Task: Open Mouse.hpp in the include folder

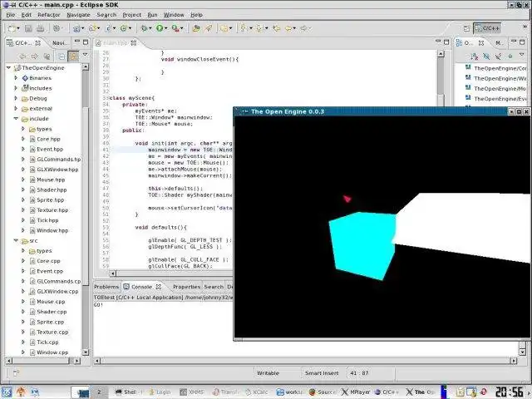Action: (x=50, y=180)
